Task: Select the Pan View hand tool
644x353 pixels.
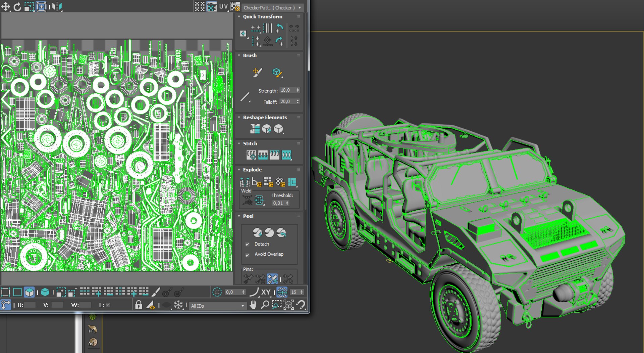Action: click(253, 305)
